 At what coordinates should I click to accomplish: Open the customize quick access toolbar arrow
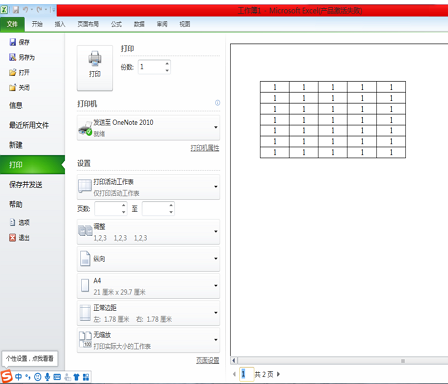[53, 10]
